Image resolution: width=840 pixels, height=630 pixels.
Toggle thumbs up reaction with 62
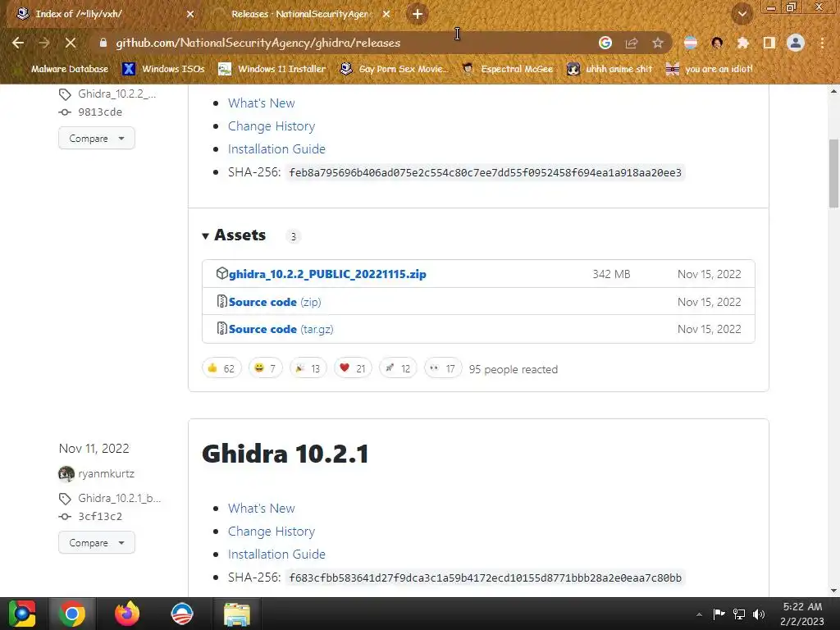coord(221,368)
